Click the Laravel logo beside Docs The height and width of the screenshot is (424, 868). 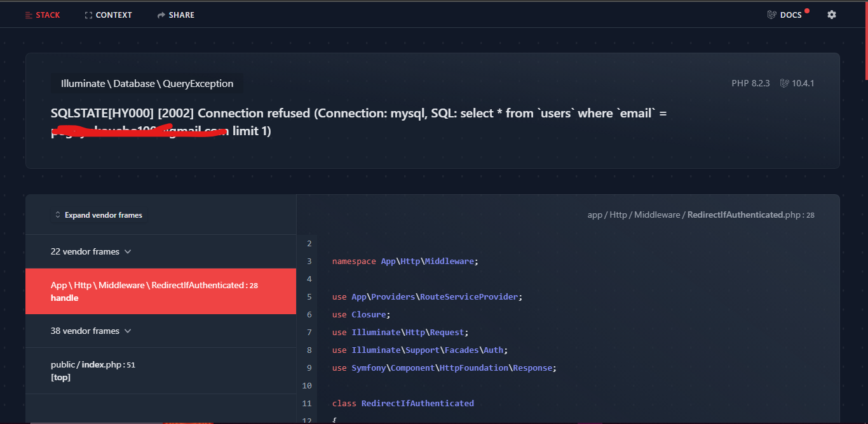pyautogui.click(x=772, y=15)
